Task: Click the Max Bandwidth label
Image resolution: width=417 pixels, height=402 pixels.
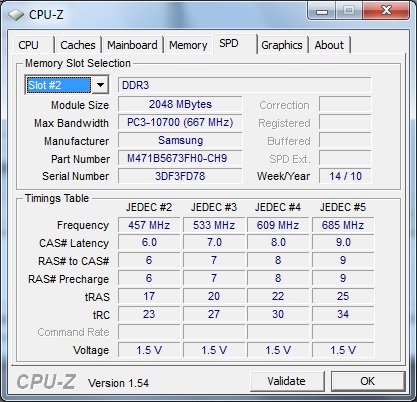Action: 71,123
